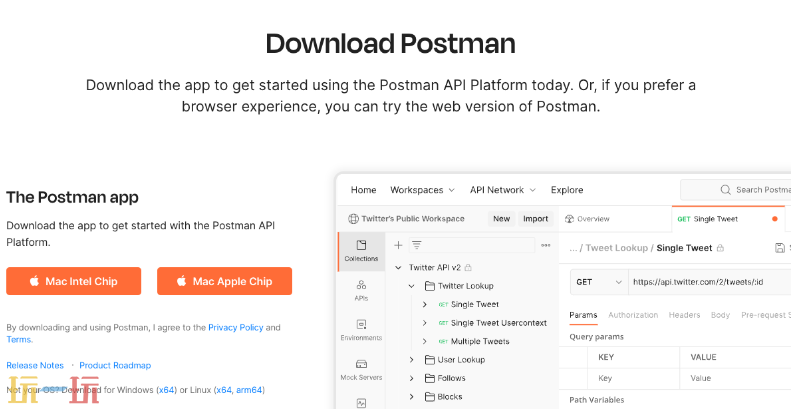Open the Release Notes link
The width and height of the screenshot is (792, 409).
(x=35, y=365)
